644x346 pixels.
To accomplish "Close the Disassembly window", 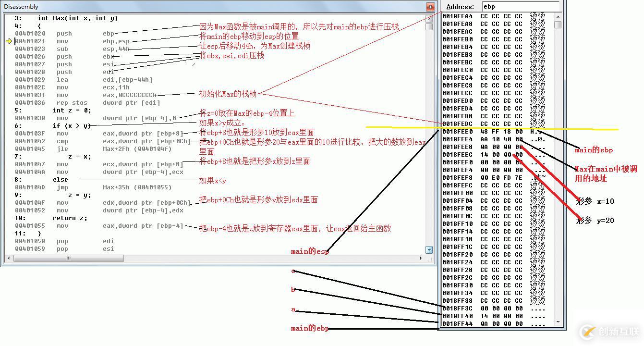I will click(430, 7).
